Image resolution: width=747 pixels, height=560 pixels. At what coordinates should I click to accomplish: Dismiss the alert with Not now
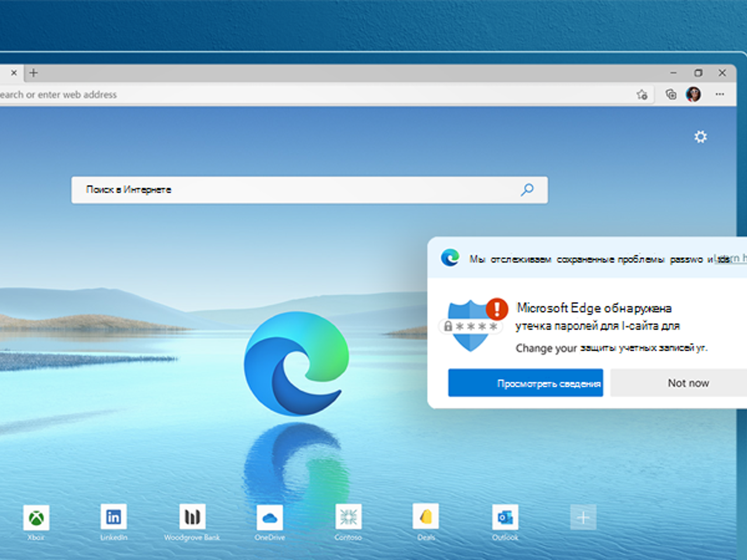pos(688,383)
